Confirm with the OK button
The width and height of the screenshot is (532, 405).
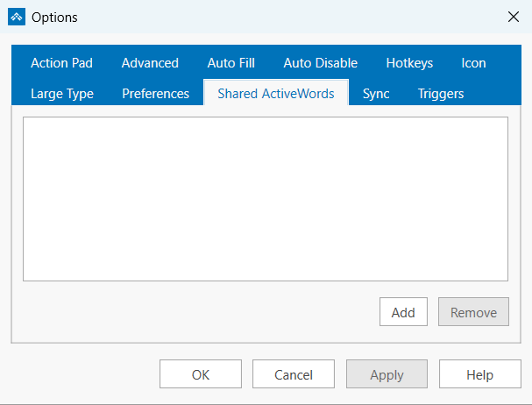click(x=201, y=374)
